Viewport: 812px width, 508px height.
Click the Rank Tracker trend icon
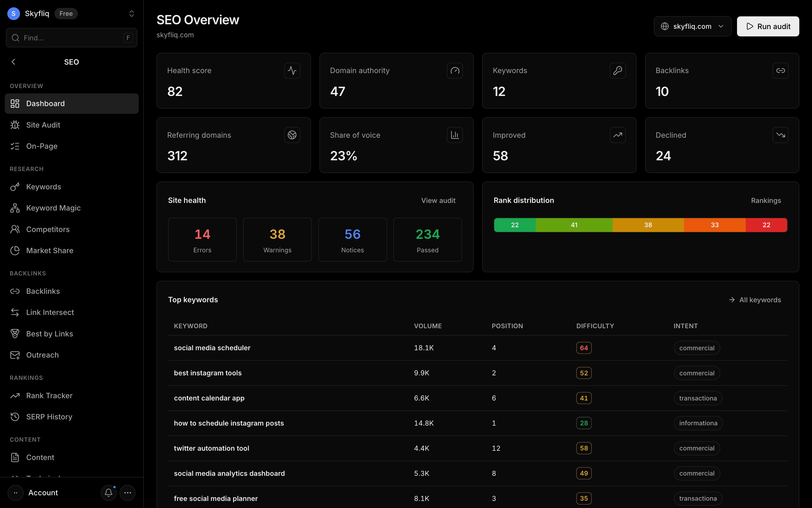click(15, 396)
